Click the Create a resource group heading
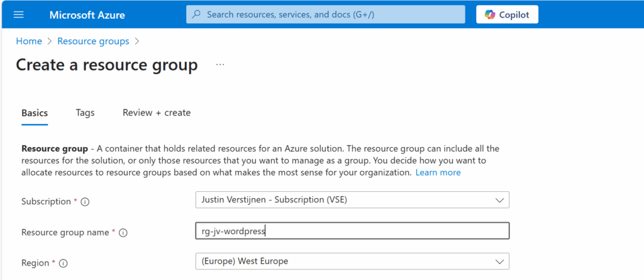644x280 pixels. click(x=107, y=65)
